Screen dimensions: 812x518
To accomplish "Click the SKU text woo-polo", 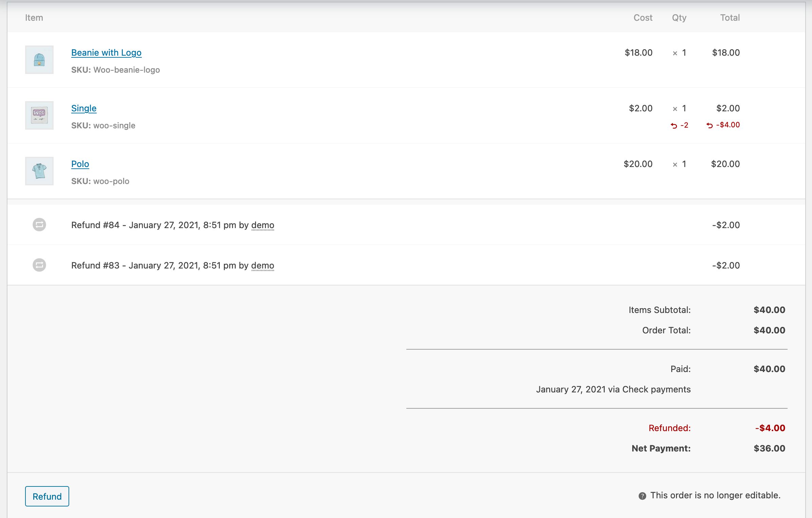I will click(112, 181).
